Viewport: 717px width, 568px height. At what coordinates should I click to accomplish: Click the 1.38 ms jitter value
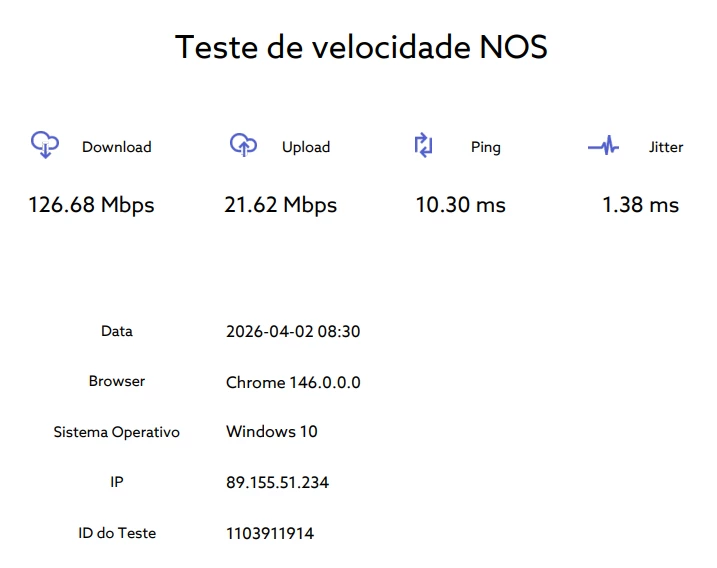640,205
